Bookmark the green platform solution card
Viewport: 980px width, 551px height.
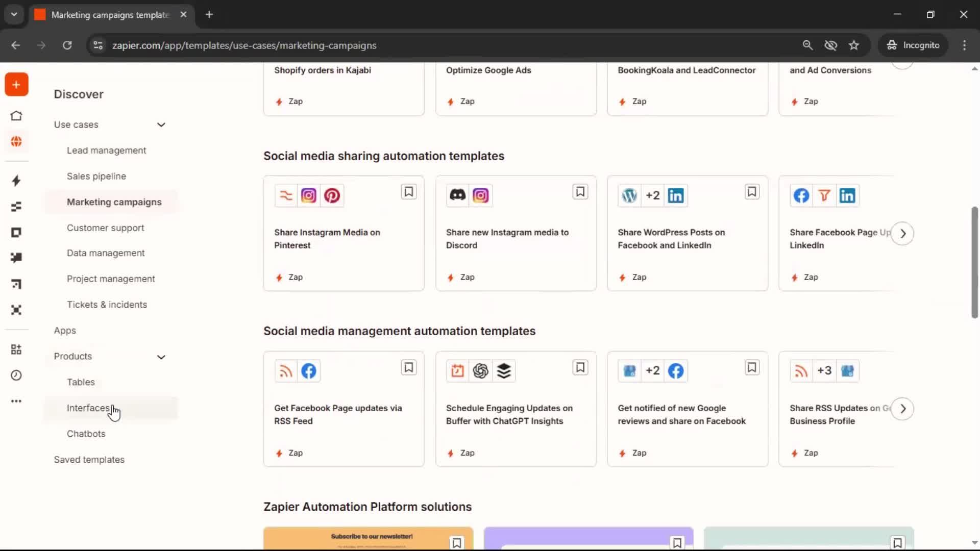[x=897, y=542]
